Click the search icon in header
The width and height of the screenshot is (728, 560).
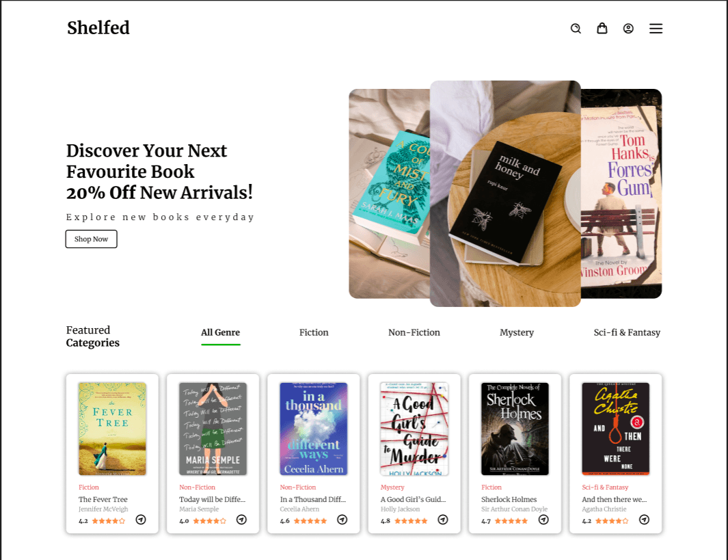pos(576,29)
